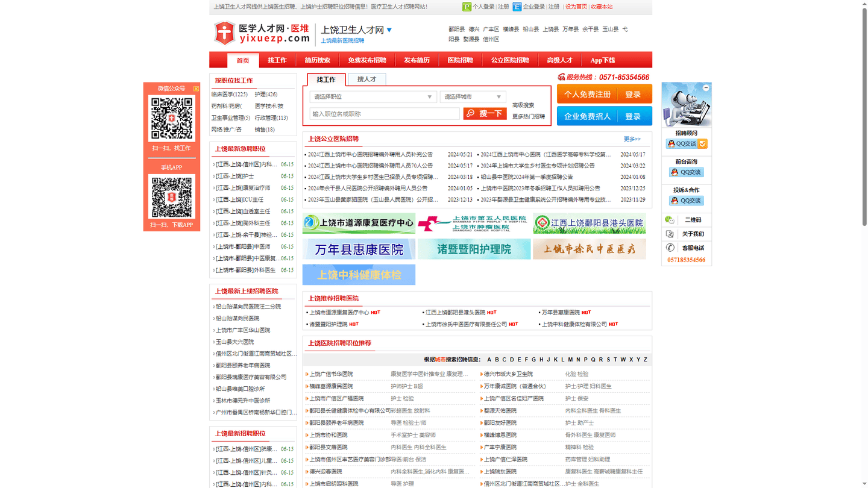Open 公立医院招聘 in the navigation bar
Viewport: 868px width, 488px height.
tap(510, 60)
